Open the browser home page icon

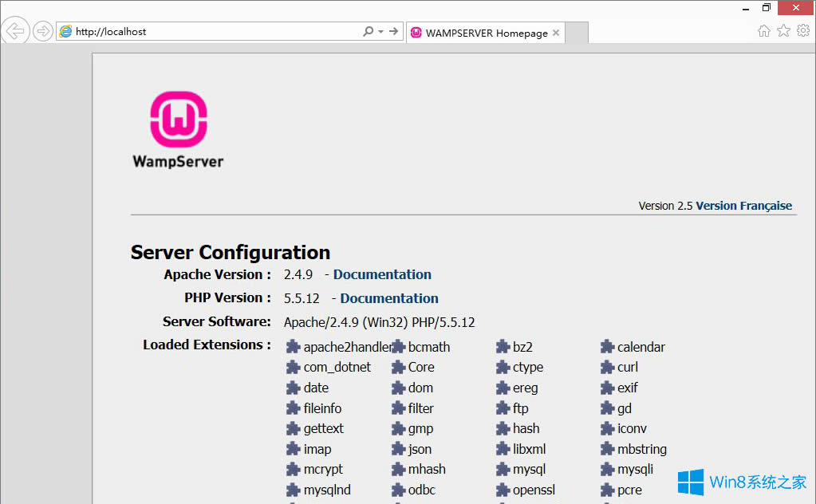[764, 31]
